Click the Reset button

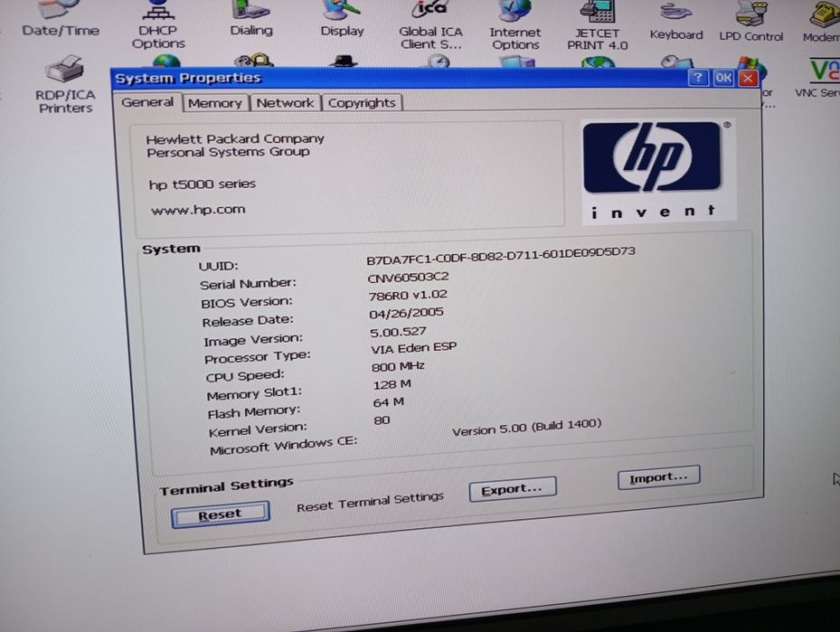point(221,514)
